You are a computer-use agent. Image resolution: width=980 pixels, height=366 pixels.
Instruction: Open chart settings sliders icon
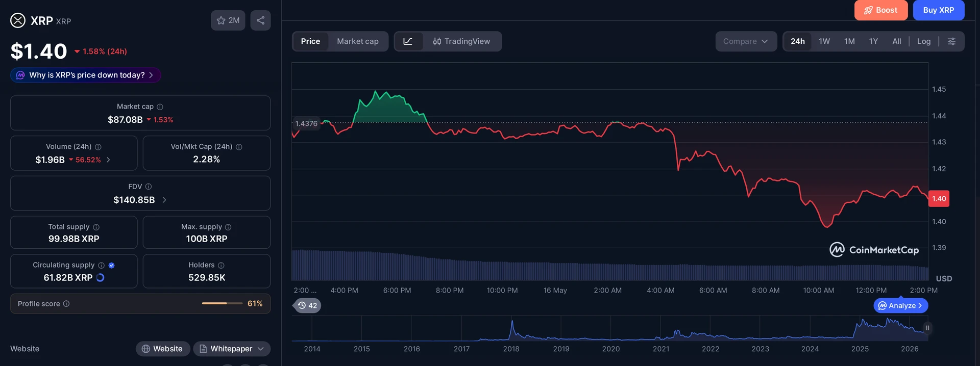(951, 41)
